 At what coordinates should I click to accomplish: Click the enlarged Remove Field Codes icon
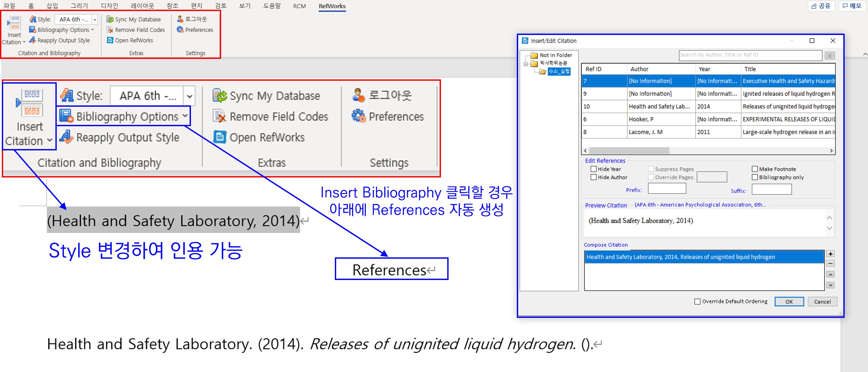click(x=220, y=116)
